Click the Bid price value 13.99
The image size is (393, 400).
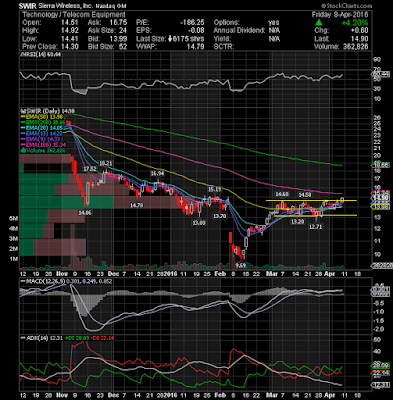point(120,39)
